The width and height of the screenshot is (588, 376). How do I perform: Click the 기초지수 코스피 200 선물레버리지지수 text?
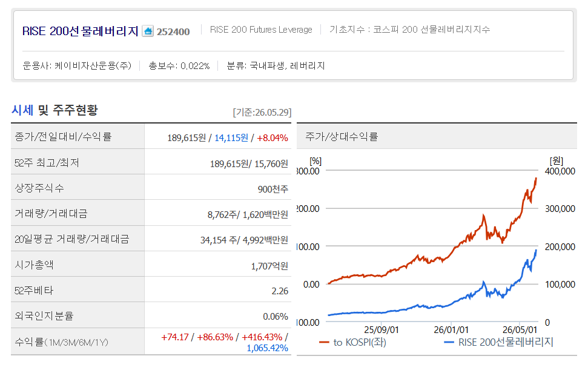coord(409,30)
